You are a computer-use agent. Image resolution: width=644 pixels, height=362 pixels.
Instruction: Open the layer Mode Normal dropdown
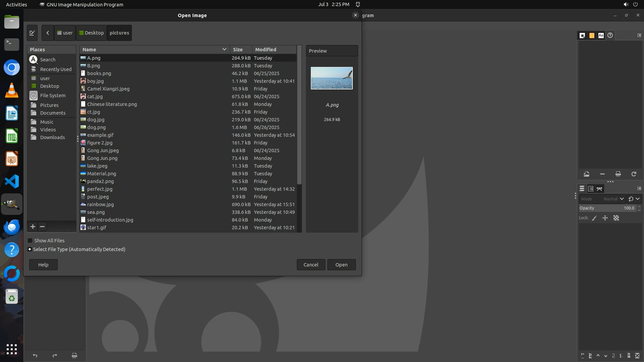[x=613, y=199]
